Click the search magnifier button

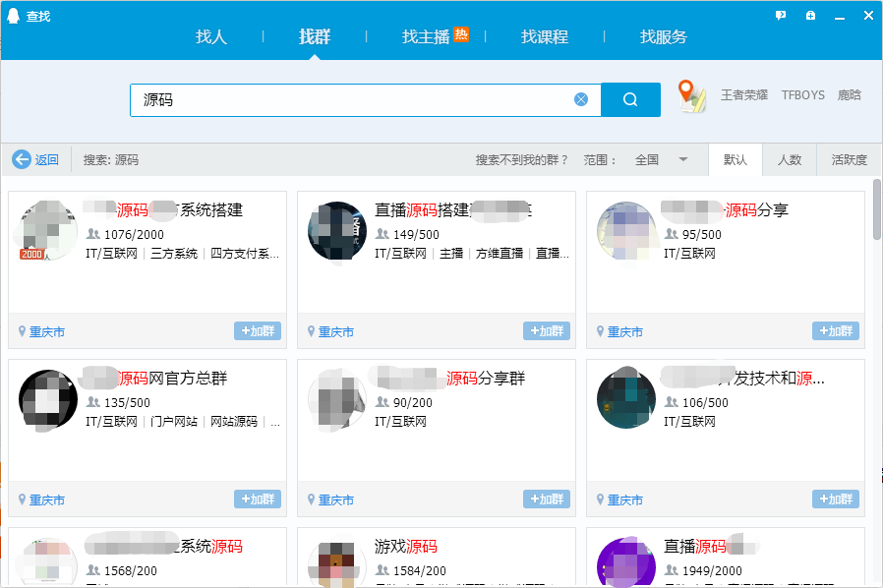pyautogui.click(x=630, y=99)
